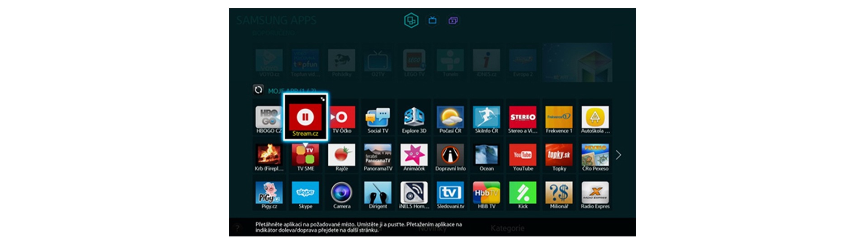Open the YouTube app
The image size is (868, 245).
coord(523,158)
